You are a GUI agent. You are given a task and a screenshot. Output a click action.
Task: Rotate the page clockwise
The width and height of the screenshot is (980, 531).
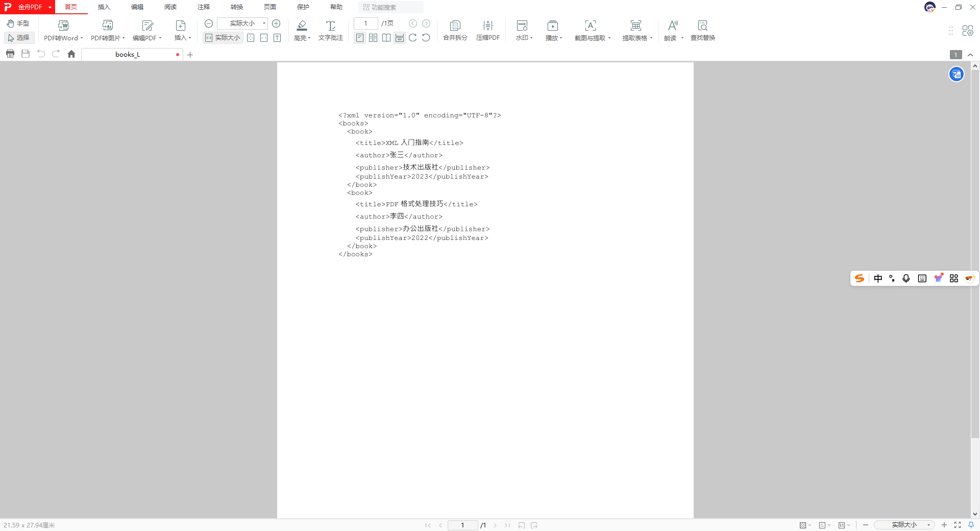413,38
